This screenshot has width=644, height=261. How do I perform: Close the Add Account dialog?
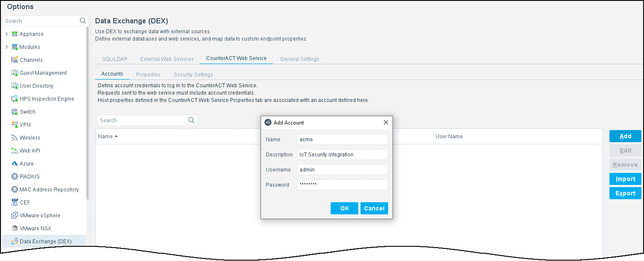[386, 122]
